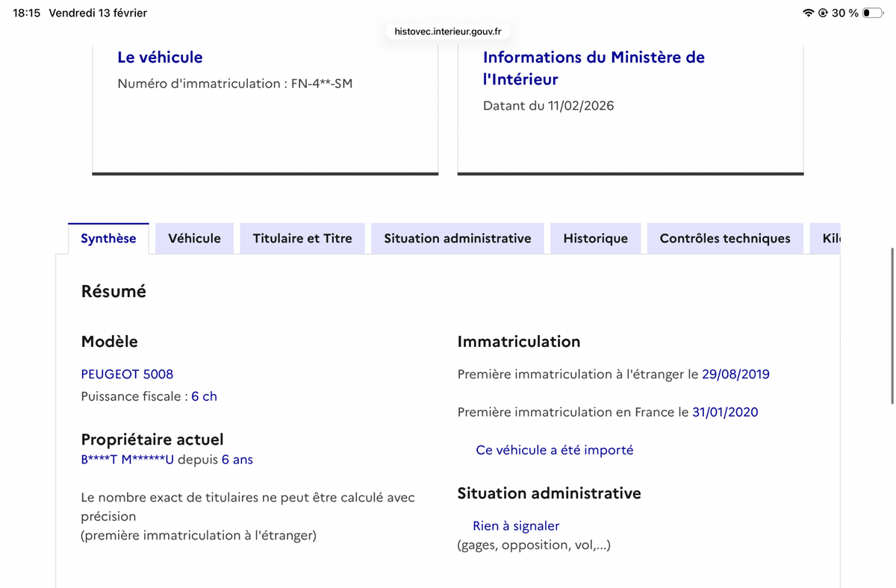The width and height of the screenshot is (896, 588).
Task: Tap the orientation lock status icon
Action: coord(823,13)
